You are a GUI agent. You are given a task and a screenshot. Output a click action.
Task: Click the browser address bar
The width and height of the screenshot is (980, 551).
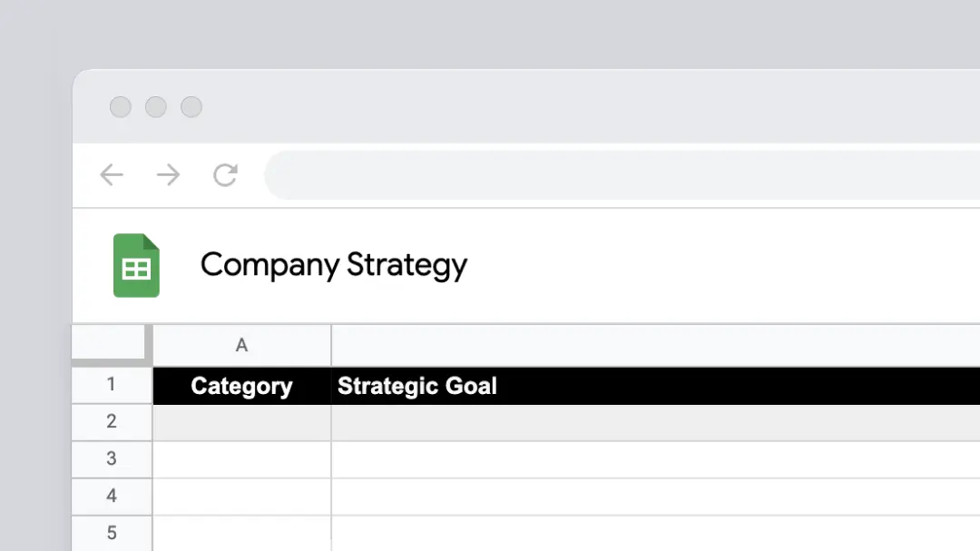[x=622, y=175]
